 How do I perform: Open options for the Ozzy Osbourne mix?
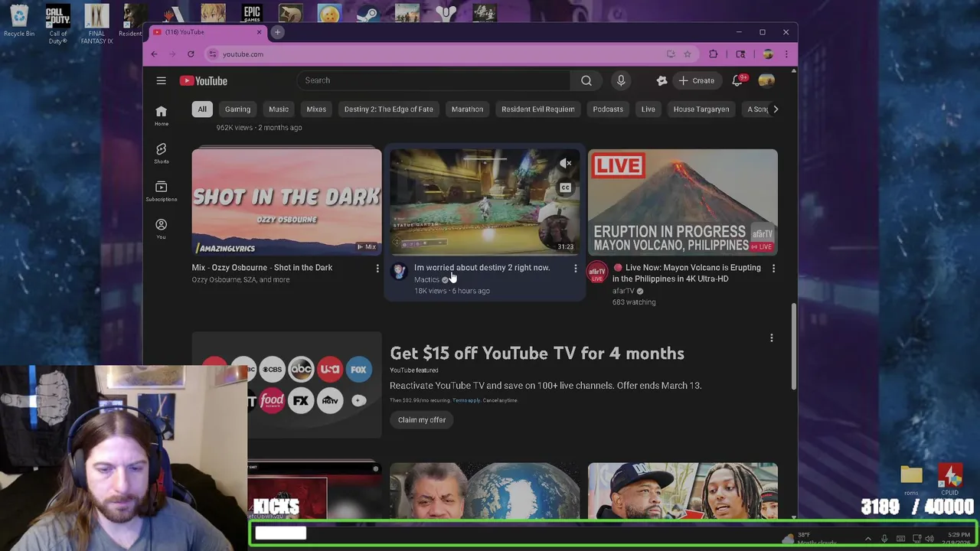click(377, 269)
